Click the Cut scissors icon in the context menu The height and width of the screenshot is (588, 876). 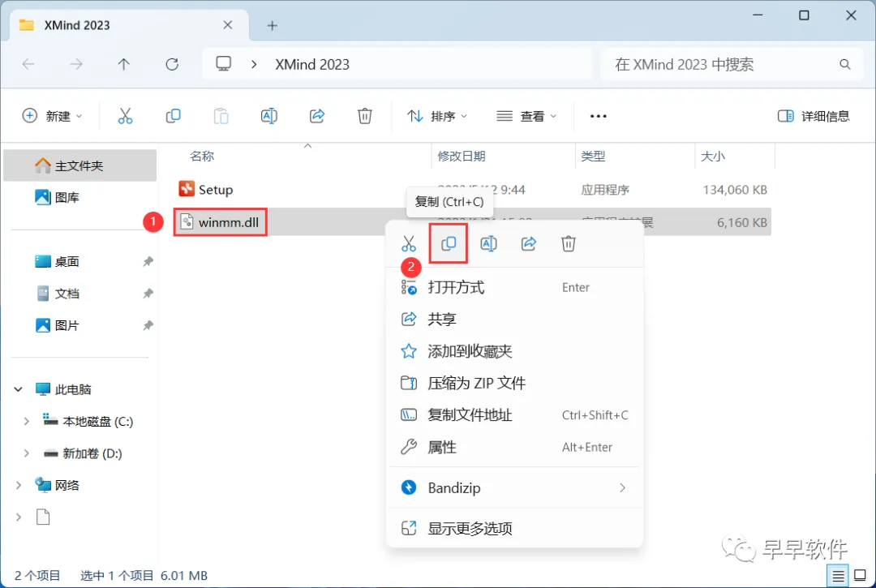click(x=408, y=243)
